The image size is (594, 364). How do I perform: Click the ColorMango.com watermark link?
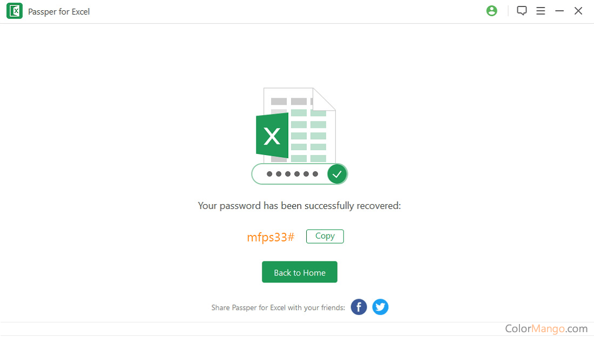[x=546, y=328]
